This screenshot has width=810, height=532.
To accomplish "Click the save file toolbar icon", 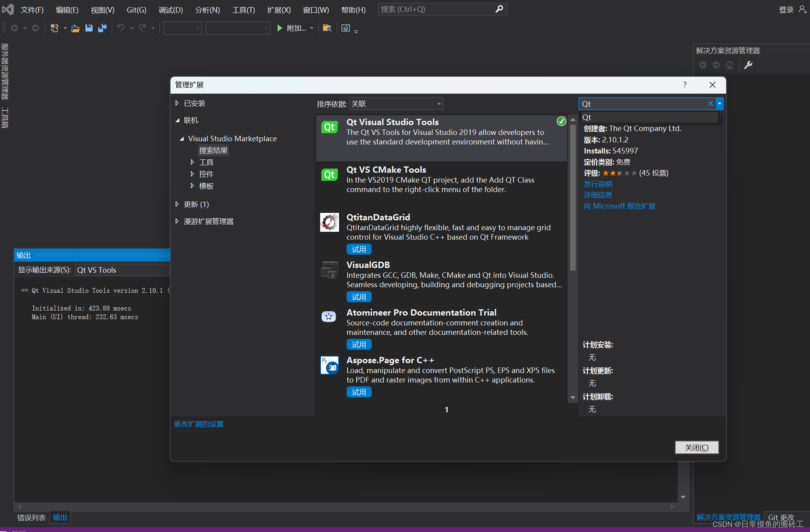I will (x=89, y=28).
